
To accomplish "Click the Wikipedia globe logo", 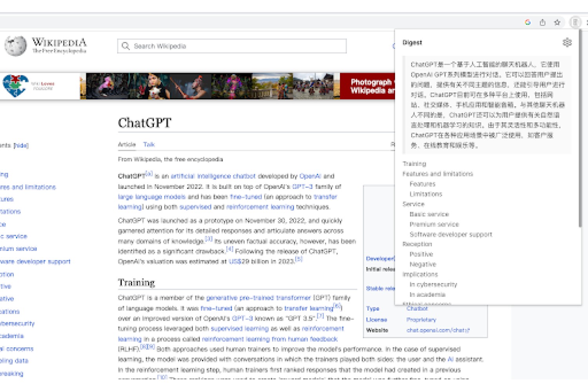I will (16, 46).
